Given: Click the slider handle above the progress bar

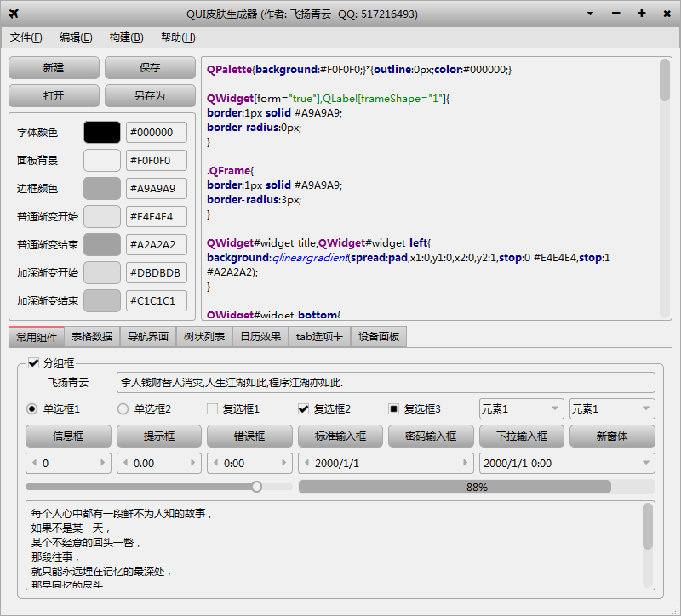Looking at the screenshot, I should [x=257, y=486].
